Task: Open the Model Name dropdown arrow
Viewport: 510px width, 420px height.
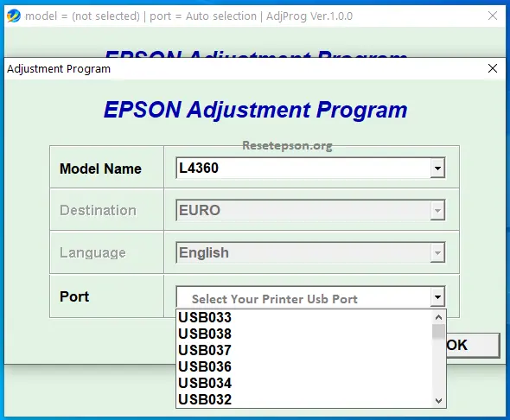Action: [437, 168]
